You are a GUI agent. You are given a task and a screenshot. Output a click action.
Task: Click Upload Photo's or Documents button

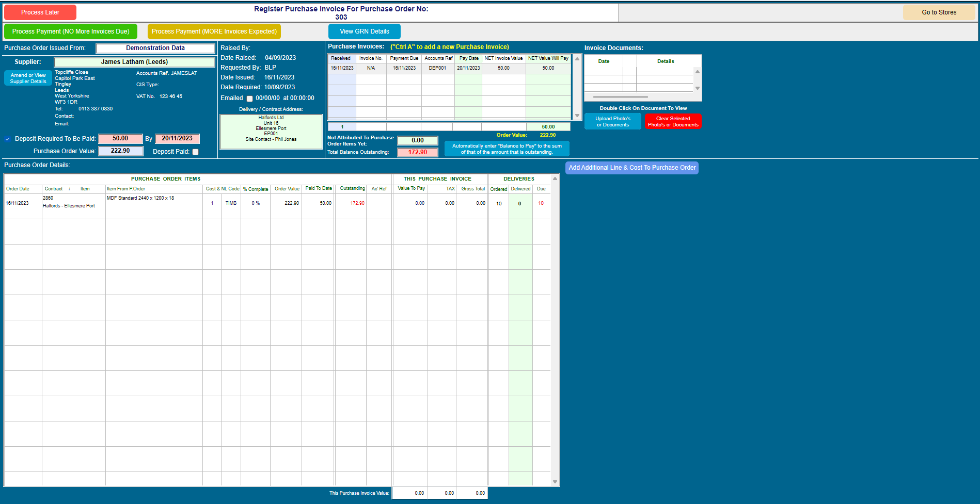613,122
